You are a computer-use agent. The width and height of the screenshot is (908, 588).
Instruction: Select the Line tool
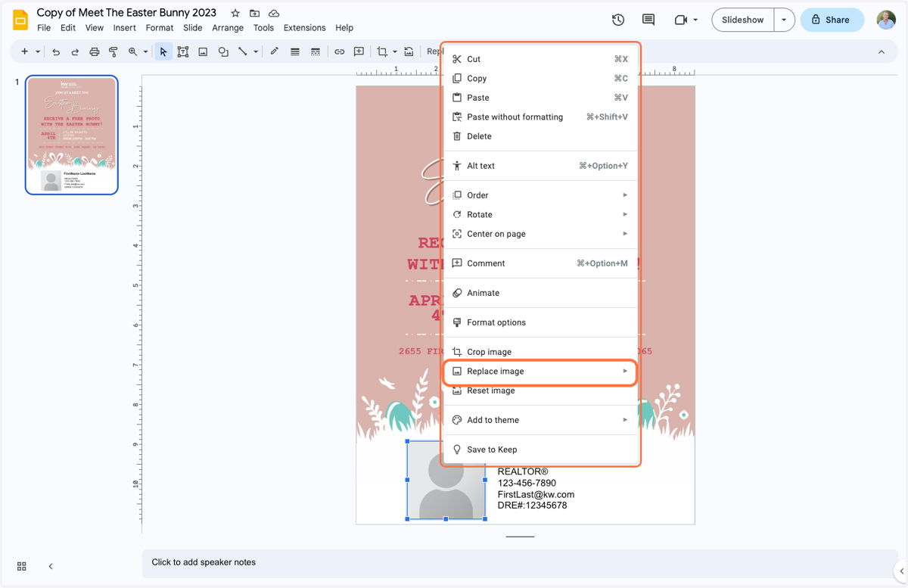pos(243,51)
